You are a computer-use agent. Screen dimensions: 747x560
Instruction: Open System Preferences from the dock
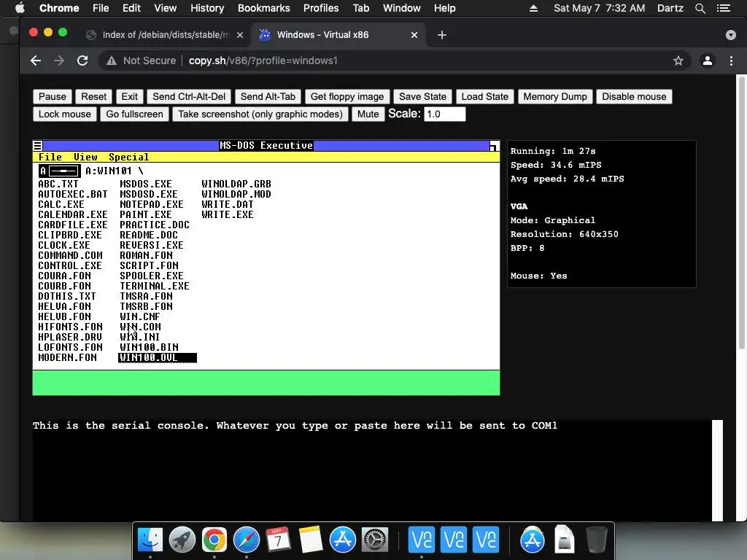[x=375, y=540]
